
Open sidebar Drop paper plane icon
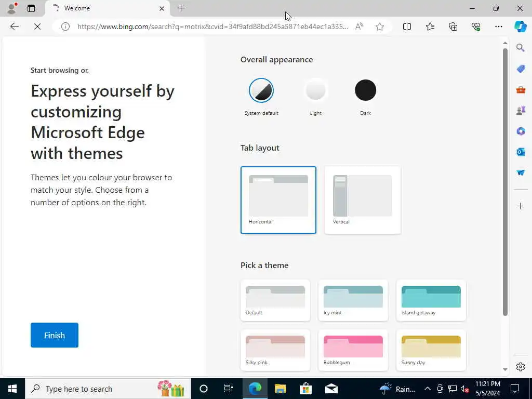pyautogui.click(x=521, y=172)
